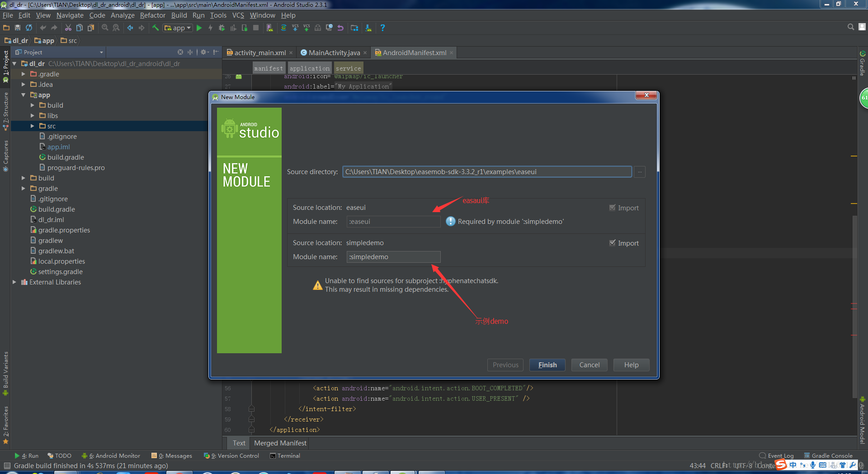
Task: Toggle Import checkbox for simpledemo
Action: click(613, 243)
